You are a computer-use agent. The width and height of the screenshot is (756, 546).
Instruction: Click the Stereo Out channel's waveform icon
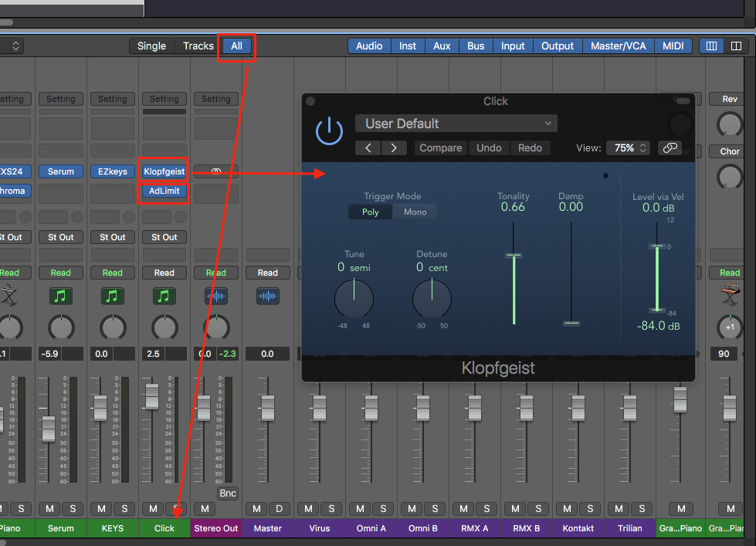tap(216, 296)
